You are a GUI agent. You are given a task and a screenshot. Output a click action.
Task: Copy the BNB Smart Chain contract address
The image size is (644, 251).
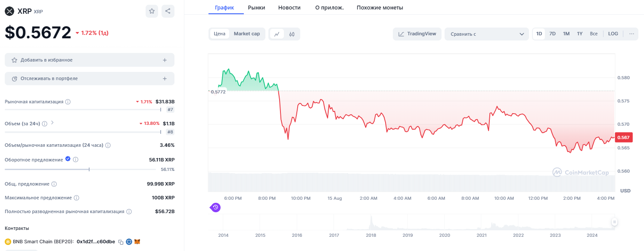(121, 242)
